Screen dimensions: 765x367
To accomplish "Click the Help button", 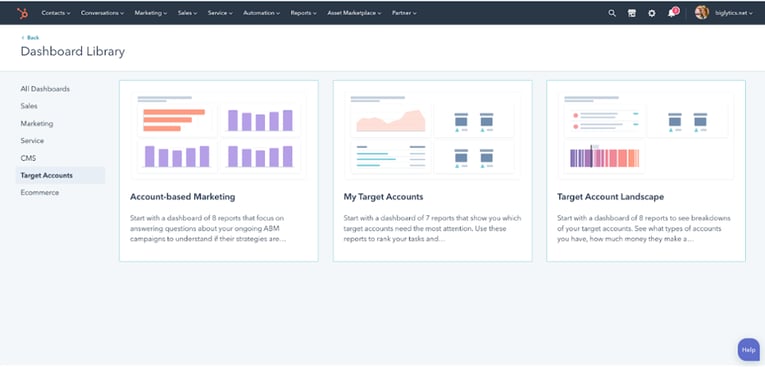I will pyautogui.click(x=748, y=349).
